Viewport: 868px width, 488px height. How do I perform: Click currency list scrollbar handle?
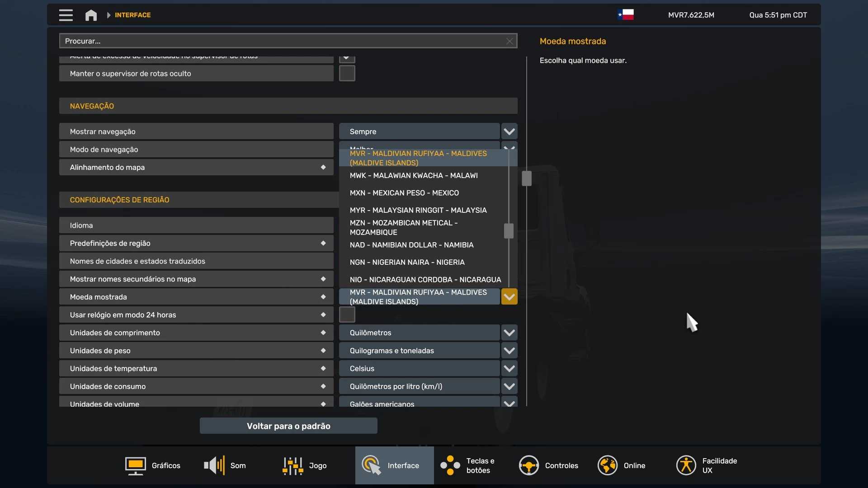[x=509, y=231]
